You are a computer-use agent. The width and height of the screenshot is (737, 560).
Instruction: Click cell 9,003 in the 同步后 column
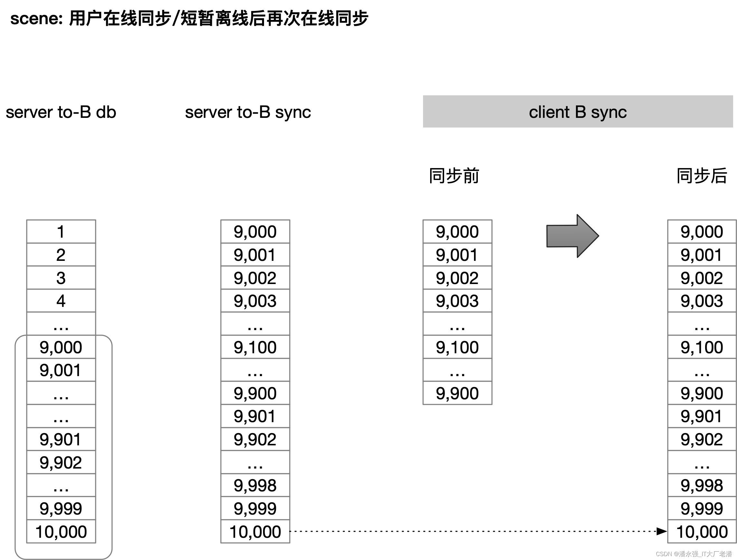tap(702, 301)
